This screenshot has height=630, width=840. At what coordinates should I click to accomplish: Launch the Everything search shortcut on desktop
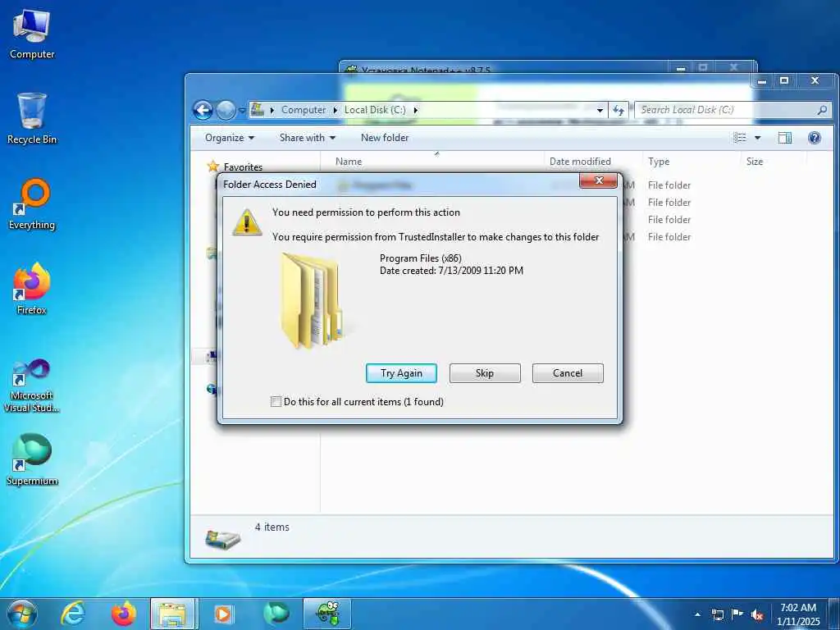click(32, 204)
